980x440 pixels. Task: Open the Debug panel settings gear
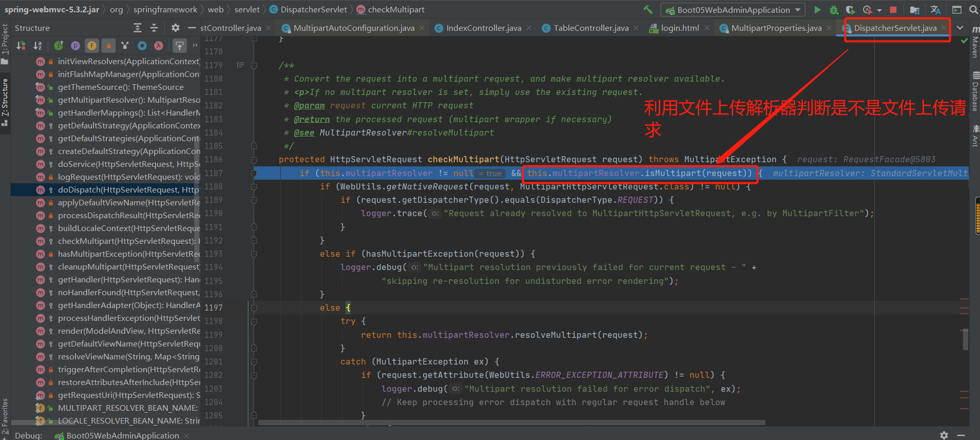click(944, 435)
